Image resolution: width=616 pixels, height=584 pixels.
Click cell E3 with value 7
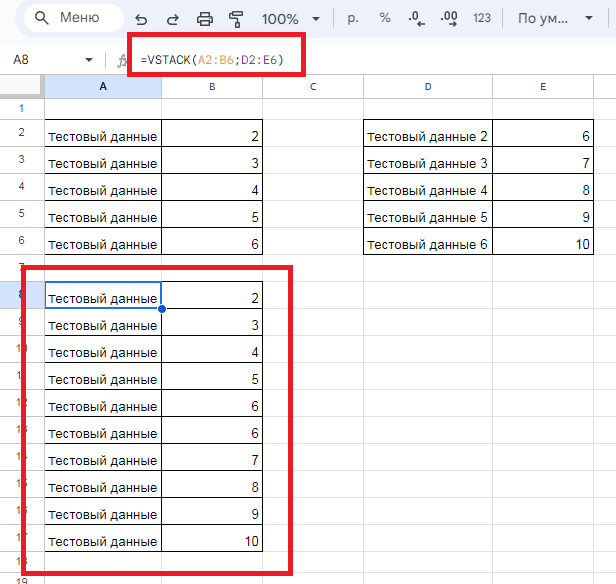point(543,160)
